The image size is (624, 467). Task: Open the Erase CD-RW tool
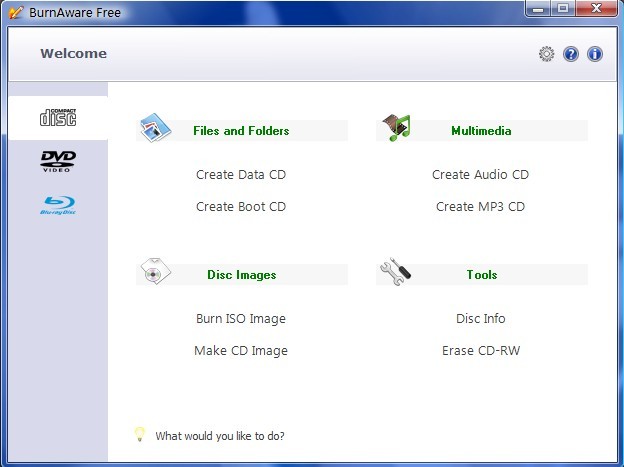[x=481, y=350]
